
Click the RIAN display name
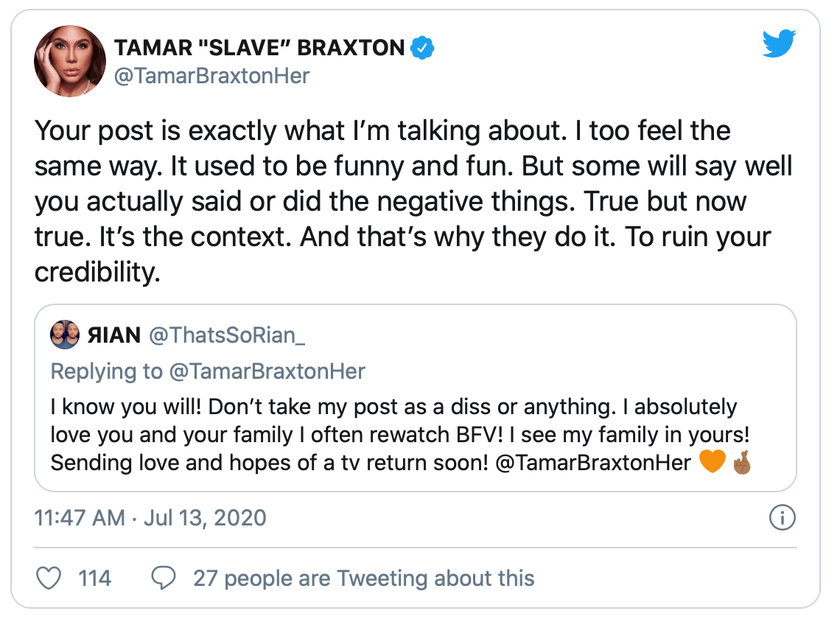(114, 336)
